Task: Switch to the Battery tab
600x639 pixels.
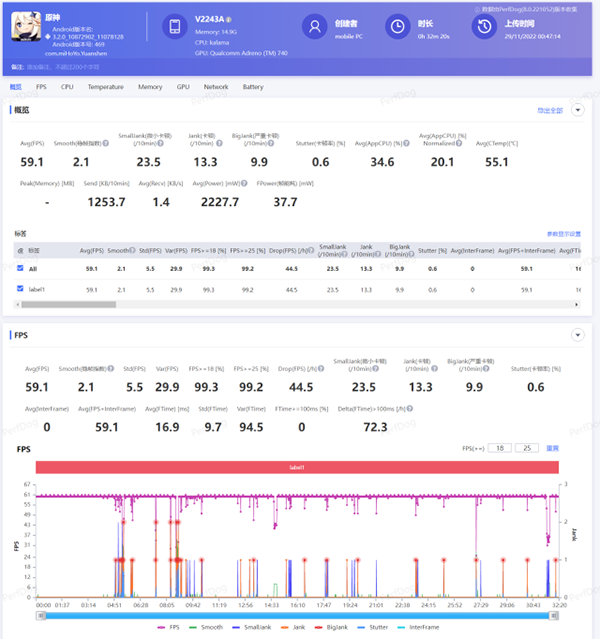Action: pyautogui.click(x=254, y=87)
